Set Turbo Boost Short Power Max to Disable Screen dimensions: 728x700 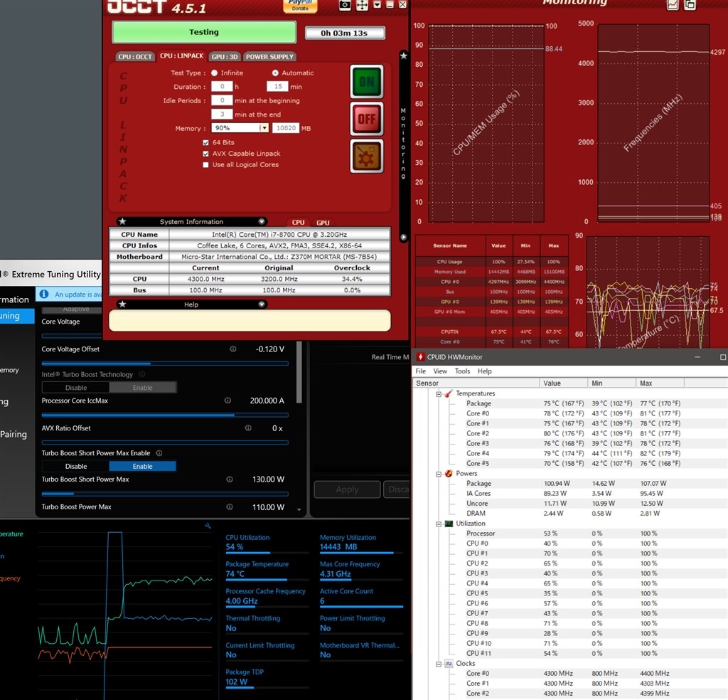click(x=75, y=466)
